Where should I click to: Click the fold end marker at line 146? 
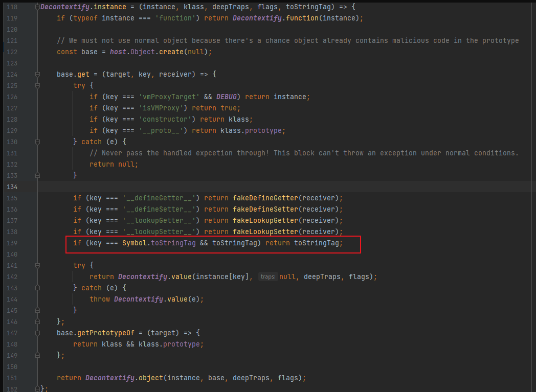[38, 321]
